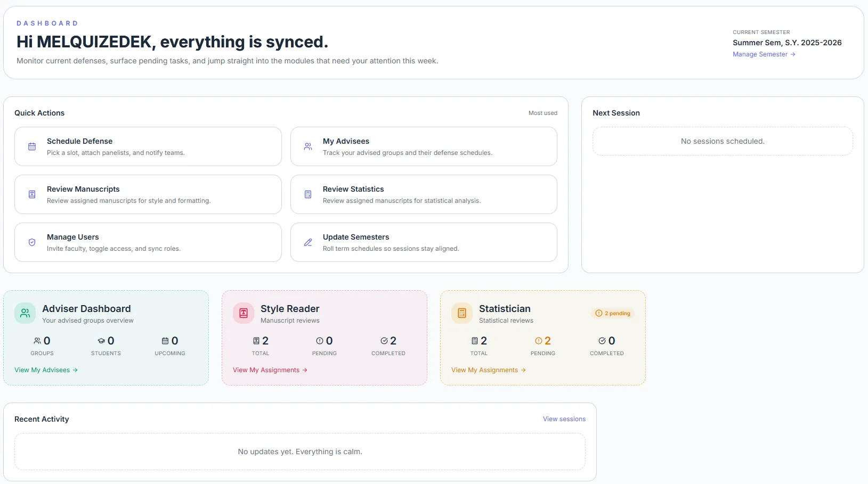Click the green Adviser Dashboard users icon

pyautogui.click(x=25, y=313)
